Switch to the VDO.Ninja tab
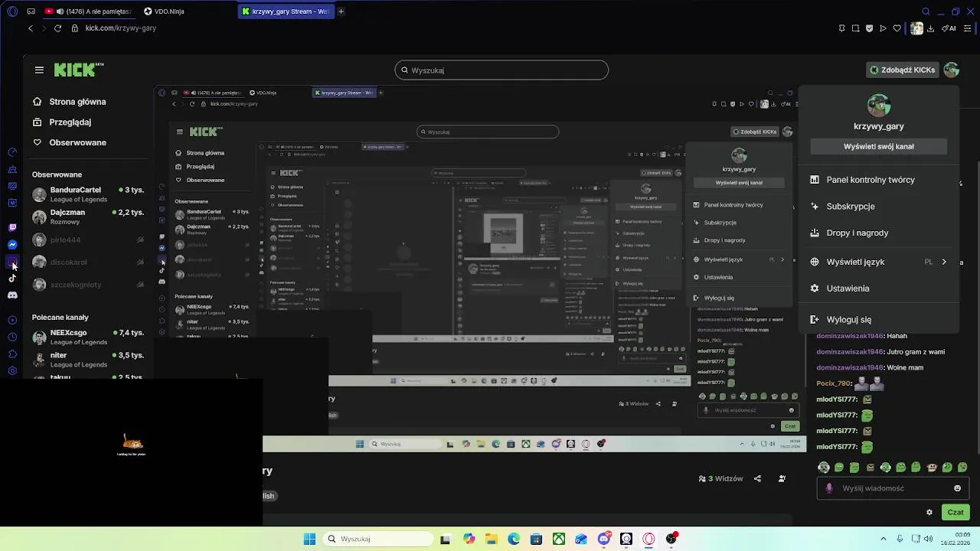Screen dimensions: 980x551 [164, 11]
